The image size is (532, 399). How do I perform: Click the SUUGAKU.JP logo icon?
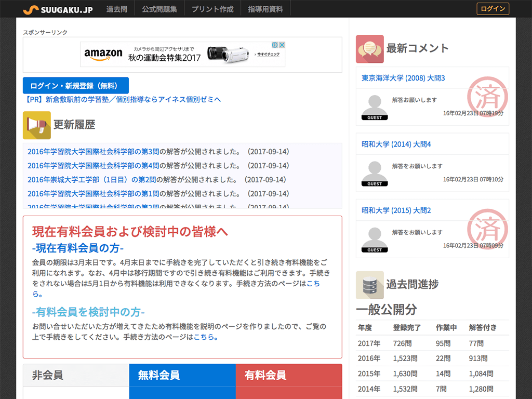(x=31, y=9)
